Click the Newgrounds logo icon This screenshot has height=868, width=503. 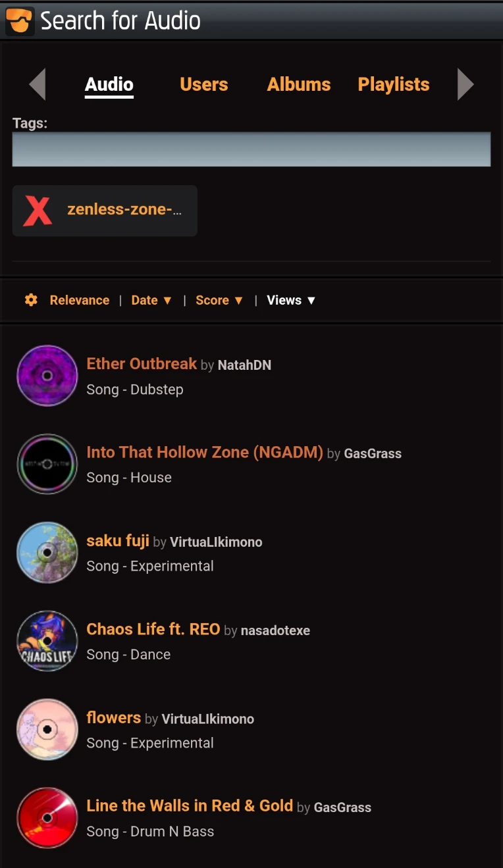click(x=20, y=20)
